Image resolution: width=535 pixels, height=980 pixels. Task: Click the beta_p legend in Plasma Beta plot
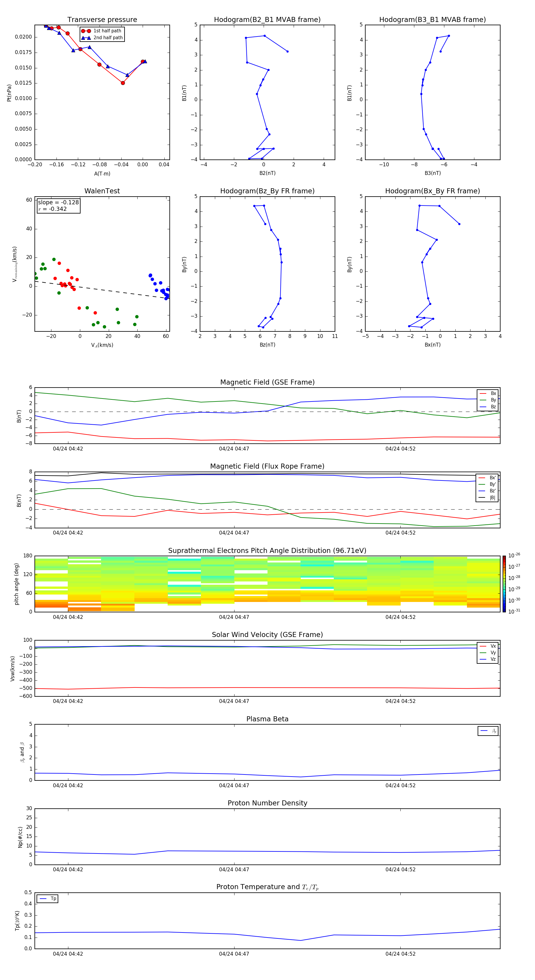pyautogui.click(x=488, y=731)
